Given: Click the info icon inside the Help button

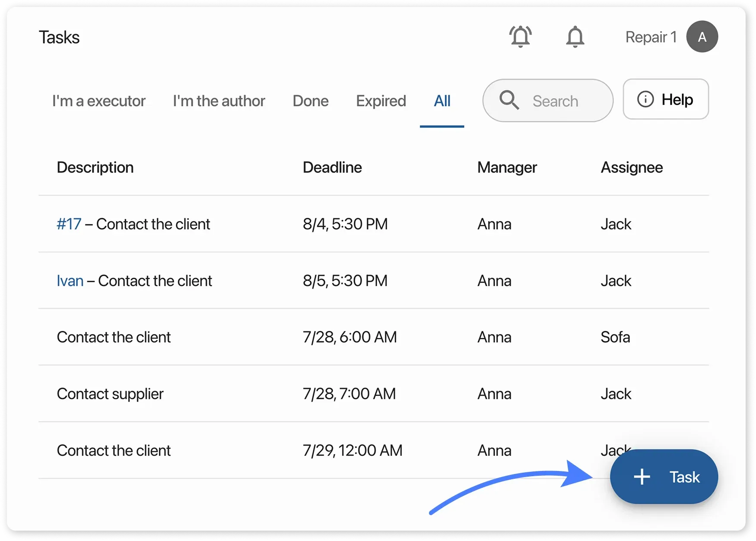Looking at the screenshot, I should 645,99.
